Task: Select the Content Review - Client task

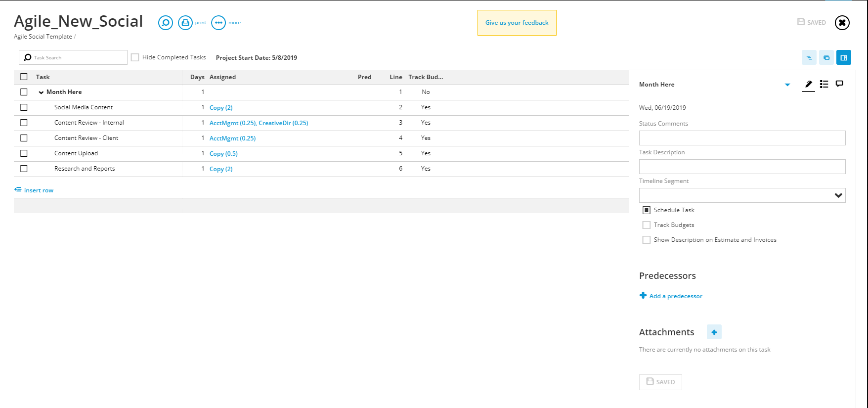Action: point(87,138)
